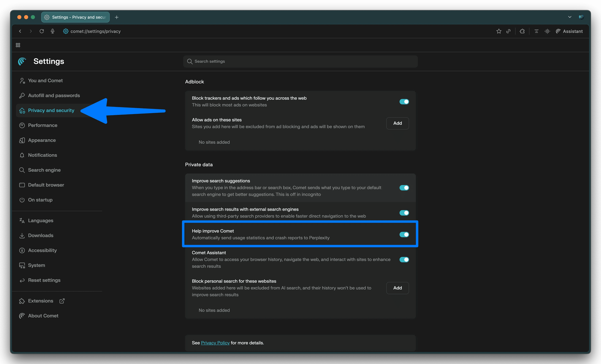The image size is (601, 364).
Task: Click the reload page icon
Action: 42,31
